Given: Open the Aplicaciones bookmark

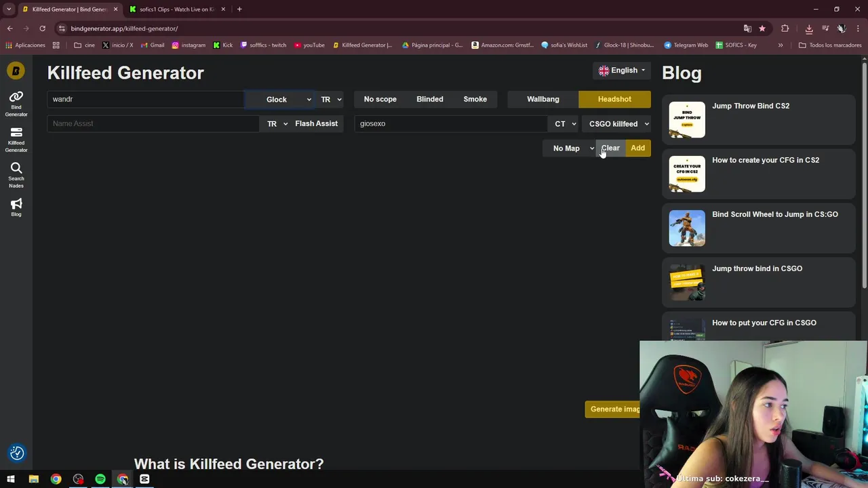Looking at the screenshot, I should (x=25, y=45).
